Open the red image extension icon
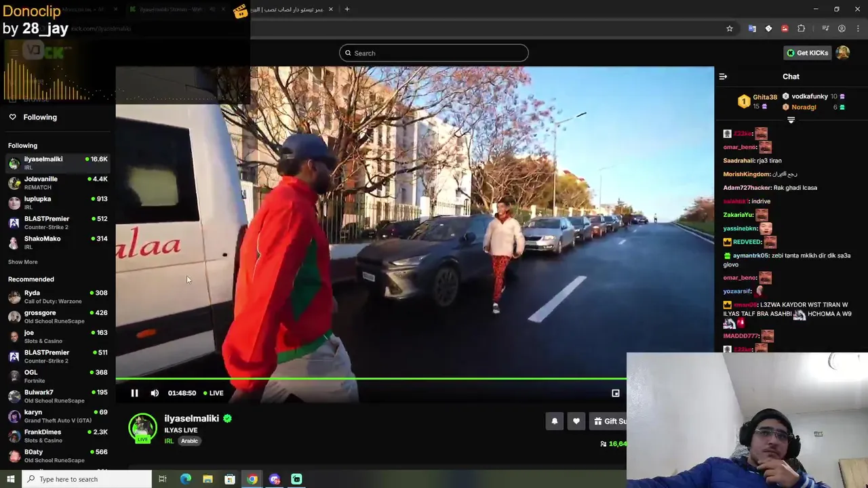The width and height of the screenshot is (868, 488). click(x=785, y=28)
